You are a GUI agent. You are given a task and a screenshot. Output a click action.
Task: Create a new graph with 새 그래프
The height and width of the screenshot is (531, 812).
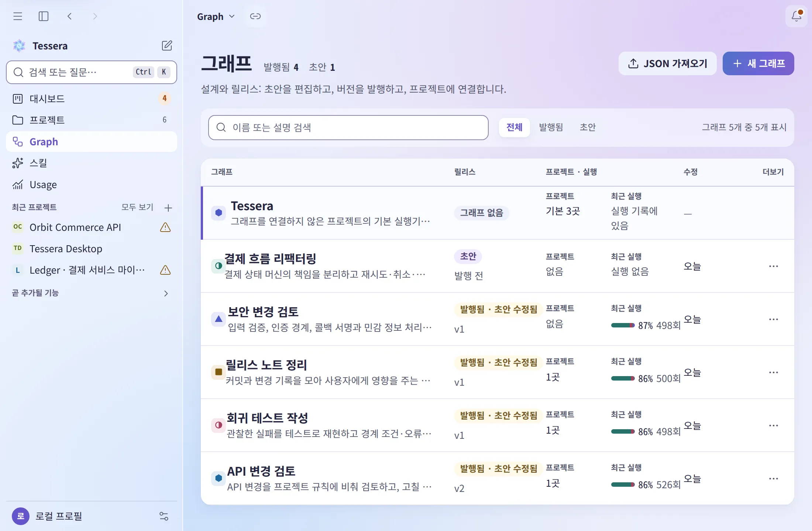click(758, 63)
